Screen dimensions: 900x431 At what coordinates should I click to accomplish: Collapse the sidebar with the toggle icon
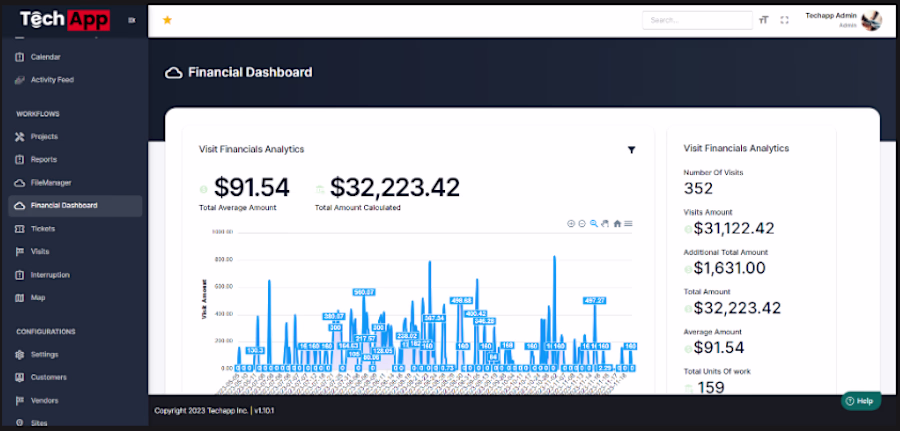131,20
